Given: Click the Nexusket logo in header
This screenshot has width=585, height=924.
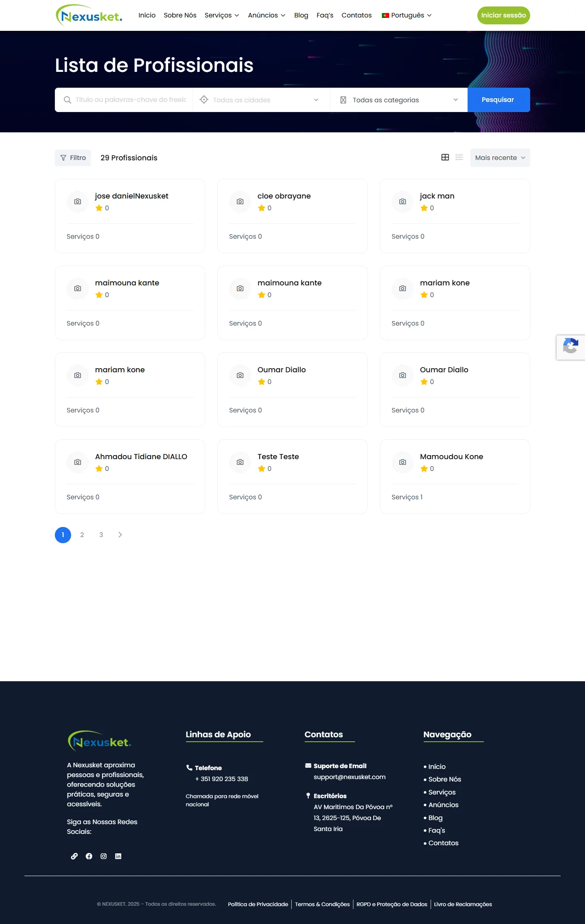Looking at the screenshot, I should pyautogui.click(x=89, y=15).
